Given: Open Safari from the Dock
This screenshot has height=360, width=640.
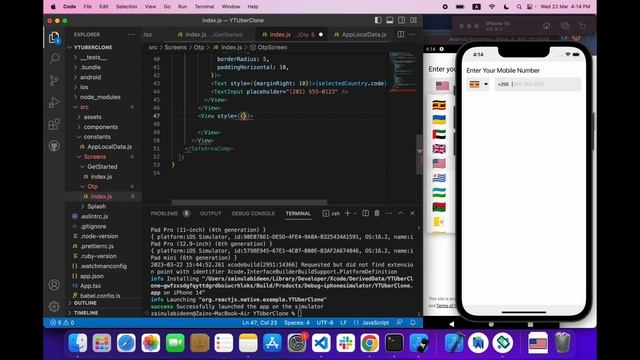Looking at the screenshot, I should (x=126, y=343).
